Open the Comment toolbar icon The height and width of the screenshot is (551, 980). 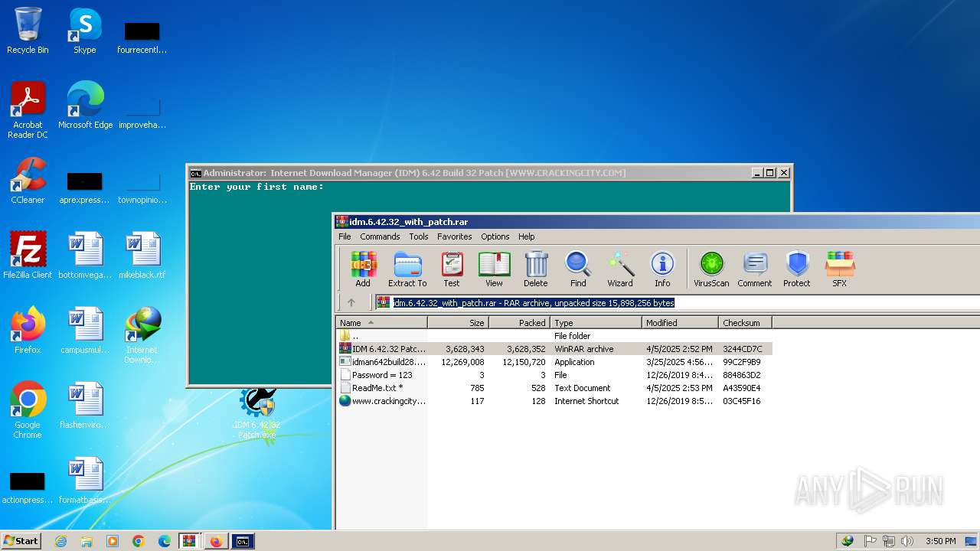tap(755, 269)
